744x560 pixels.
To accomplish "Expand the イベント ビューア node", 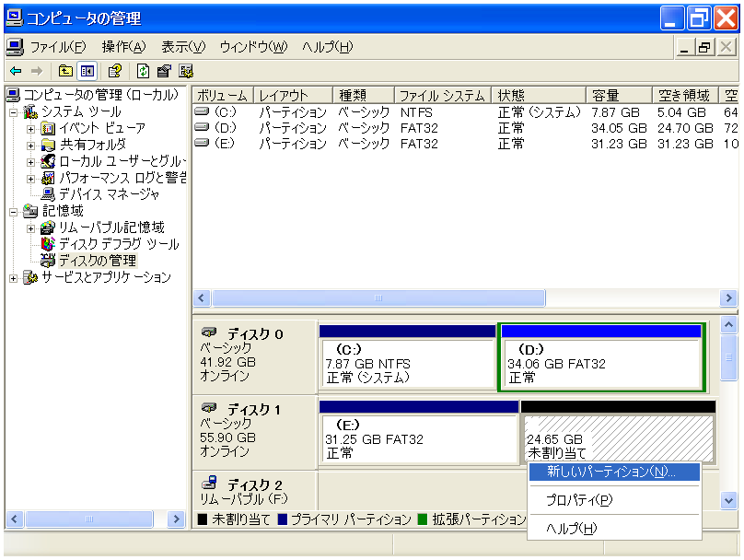I will pyautogui.click(x=30, y=129).
